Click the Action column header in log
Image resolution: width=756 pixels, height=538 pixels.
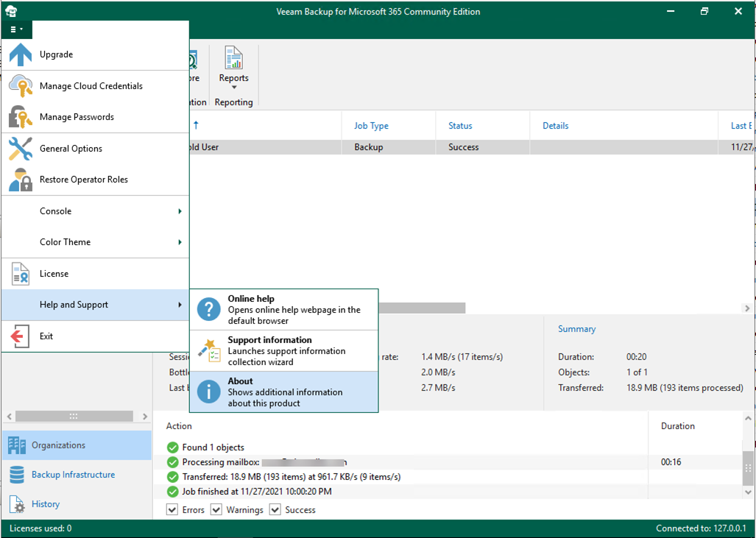(x=179, y=426)
